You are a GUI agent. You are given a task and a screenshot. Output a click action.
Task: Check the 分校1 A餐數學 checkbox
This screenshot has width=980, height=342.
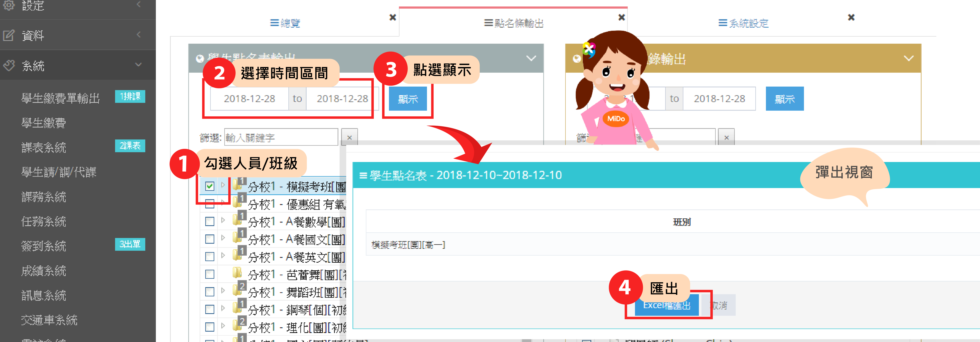pos(210,221)
